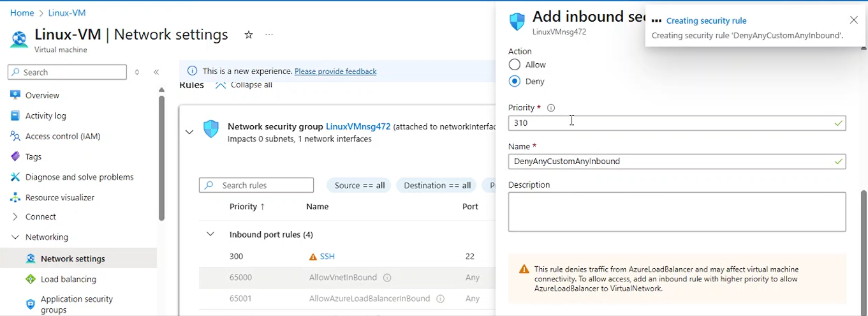Click Please provide feedback link

335,71
